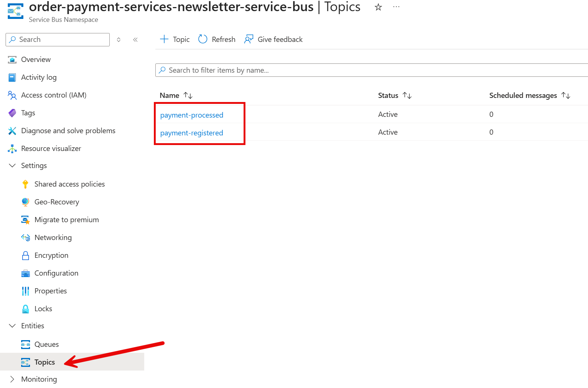The width and height of the screenshot is (588, 388).
Task: Open the more options ellipsis menu
Action: tap(396, 7)
